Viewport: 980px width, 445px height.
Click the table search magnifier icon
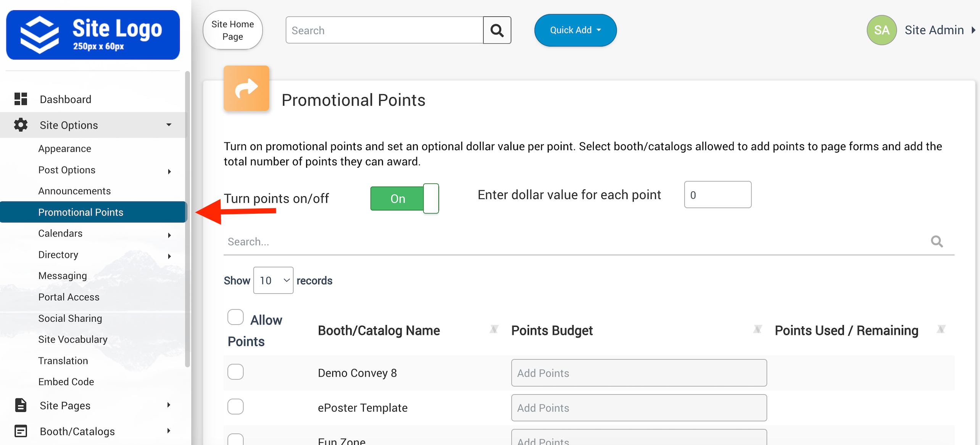coord(936,241)
